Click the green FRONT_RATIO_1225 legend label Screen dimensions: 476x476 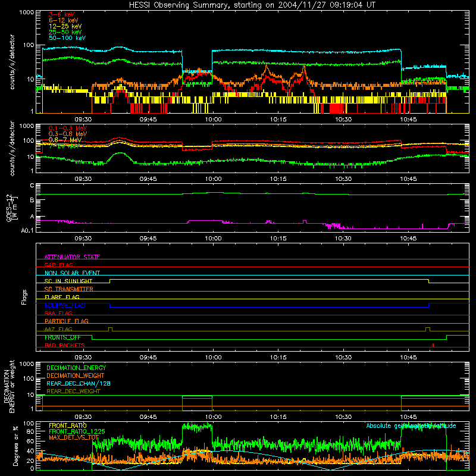(x=77, y=431)
